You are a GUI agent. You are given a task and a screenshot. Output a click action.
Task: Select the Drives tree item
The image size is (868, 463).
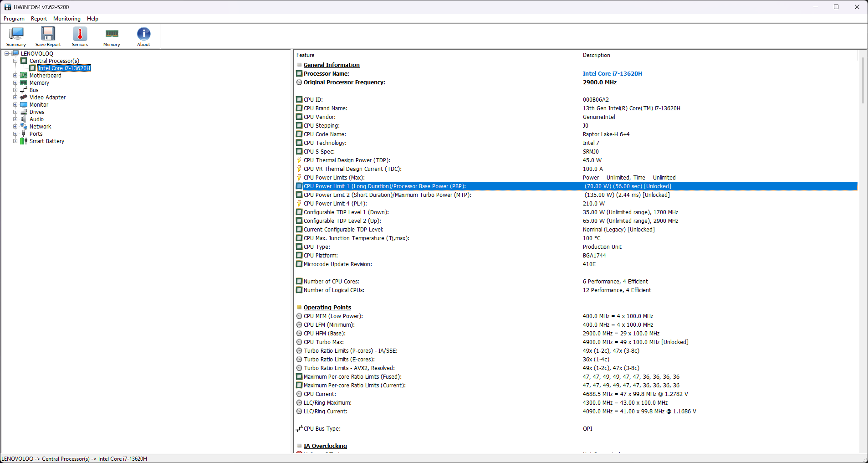click(37, 112)
